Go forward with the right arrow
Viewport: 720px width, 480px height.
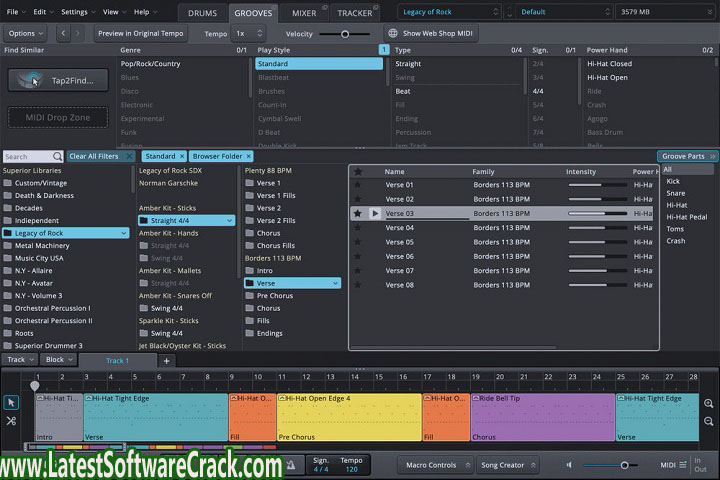(77, 33)
